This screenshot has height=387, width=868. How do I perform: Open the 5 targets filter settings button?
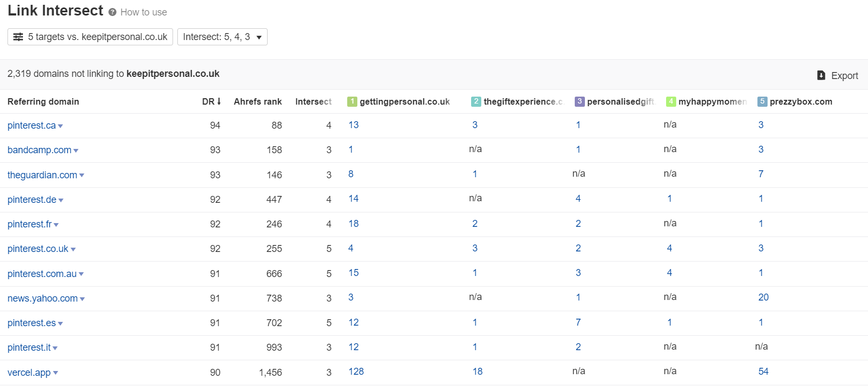pyautogui.click(x=90, y=37)
